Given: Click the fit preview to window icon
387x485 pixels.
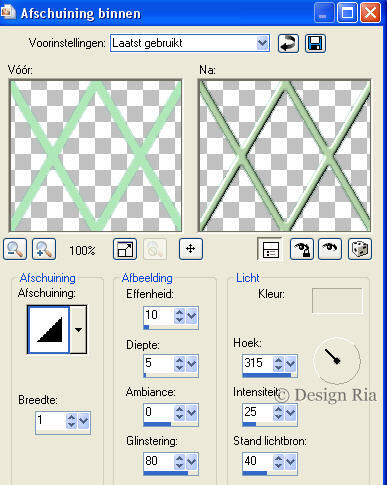Looking at the screenshot, I should pos(125,249).
